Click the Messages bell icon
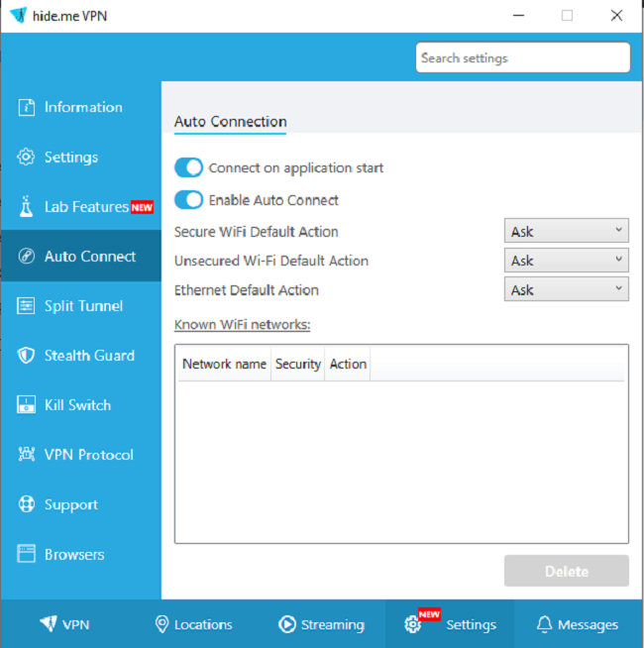Image resolution: width=644 pixels, height=648 pixels. 544,624
